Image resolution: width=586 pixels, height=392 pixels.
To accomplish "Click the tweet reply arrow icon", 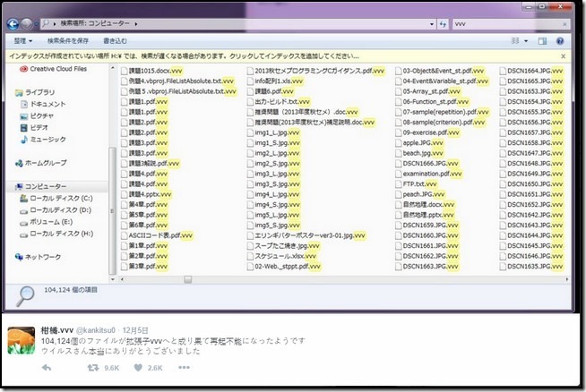I will coord(47,368).
